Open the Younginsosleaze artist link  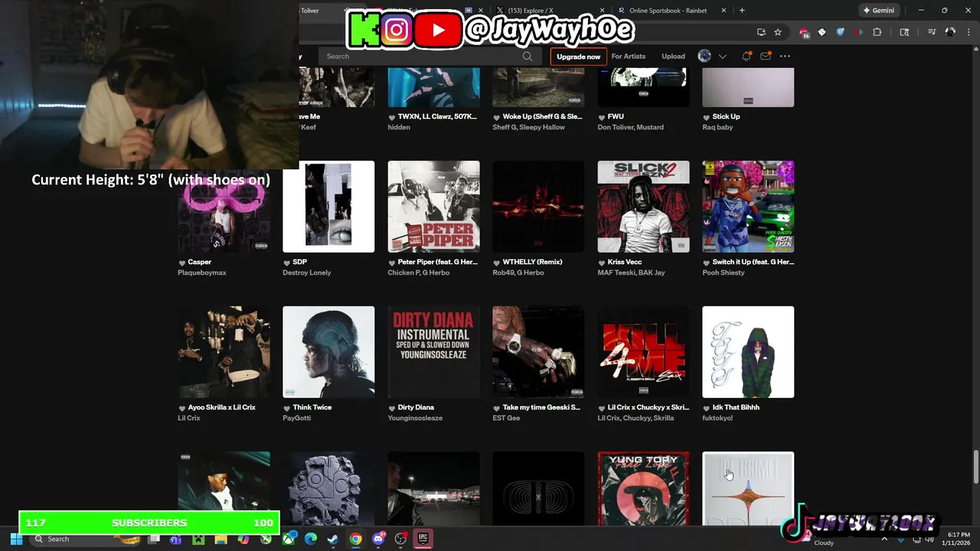point(415,418)
